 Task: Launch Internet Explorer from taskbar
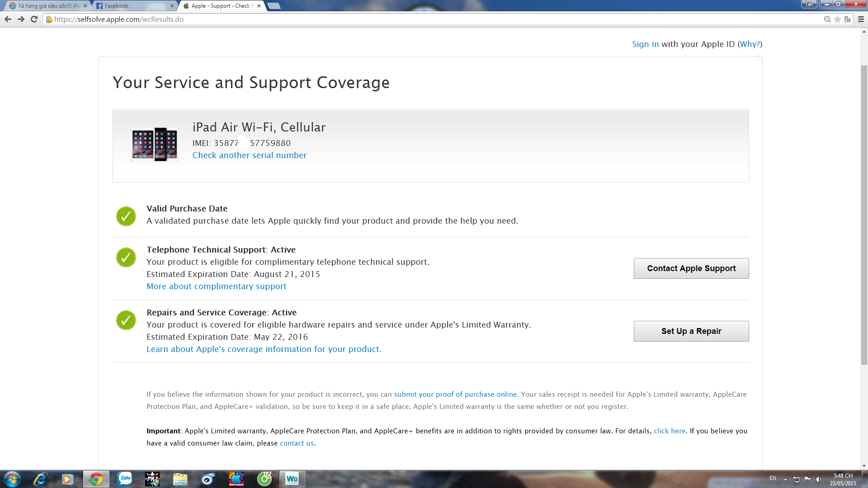[40, 479]
